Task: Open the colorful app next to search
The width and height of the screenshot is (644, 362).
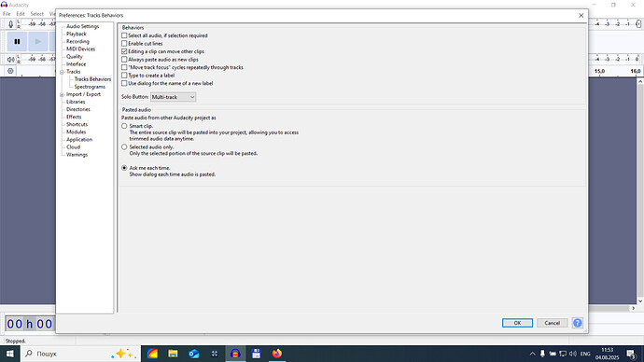Action: pyautogui.click(x=152, y=354)
